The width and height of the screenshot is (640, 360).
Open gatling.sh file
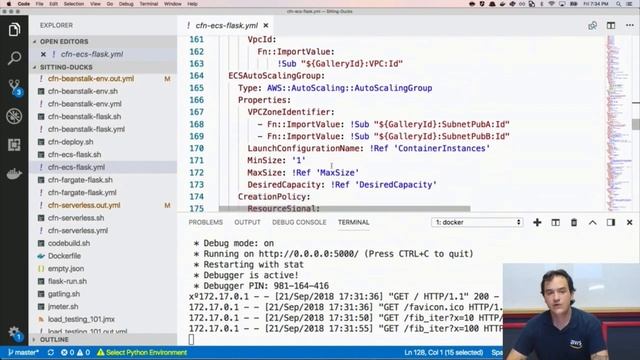[x=64, y=293]
